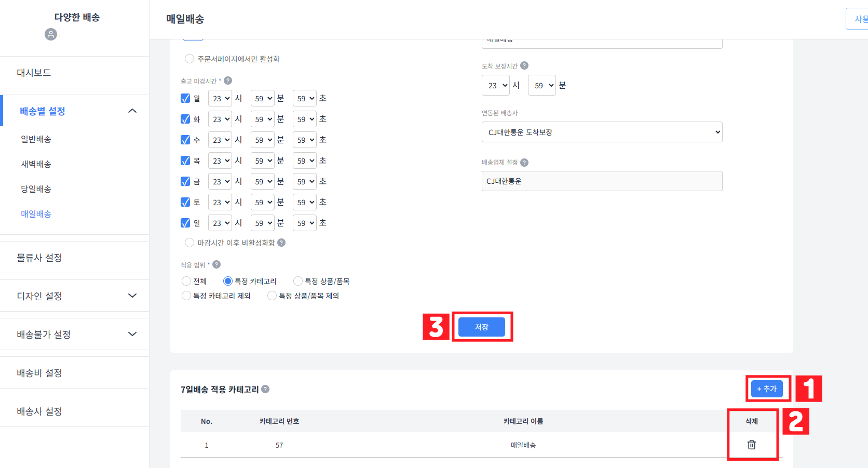Uncheck the 월 (Monday) checkbox
Image resolution: width=868 pixels, height=468 pixels.
click(x=185, y=98)
